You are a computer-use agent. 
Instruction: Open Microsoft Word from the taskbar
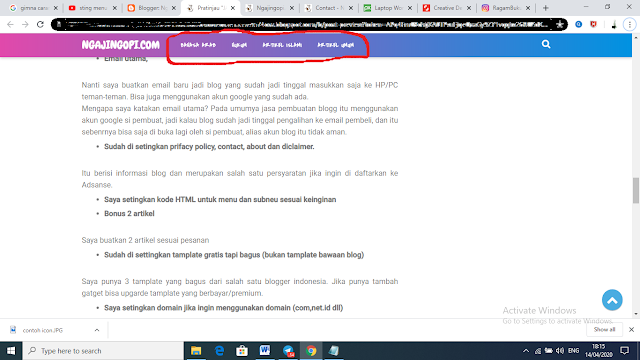click(265, 351)
